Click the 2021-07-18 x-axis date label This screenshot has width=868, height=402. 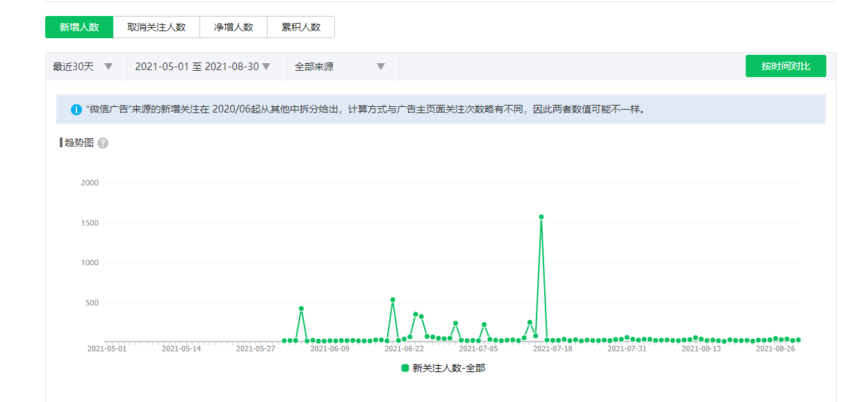click(552, 349)
